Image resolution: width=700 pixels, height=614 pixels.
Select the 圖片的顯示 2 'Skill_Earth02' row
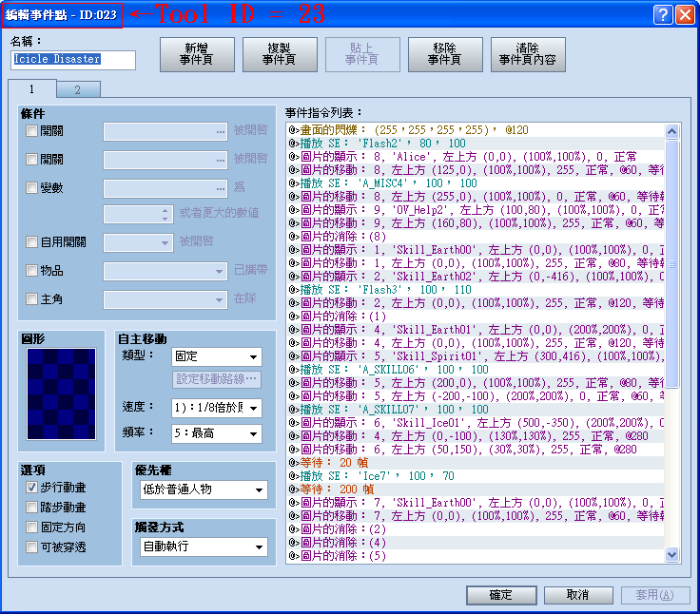click(x=475, y=277)
